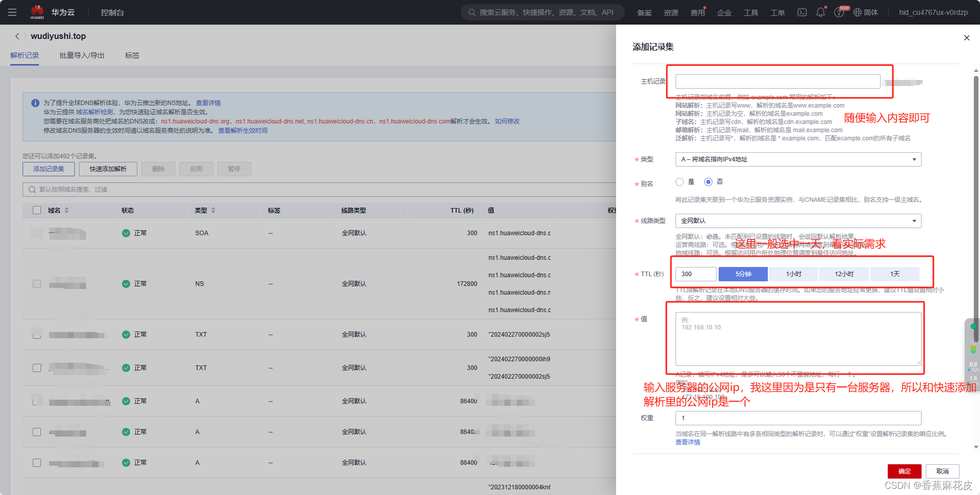Select the 否 alias radio button
Viewport: 980px width, 495px height.
(x=708, y=182)
